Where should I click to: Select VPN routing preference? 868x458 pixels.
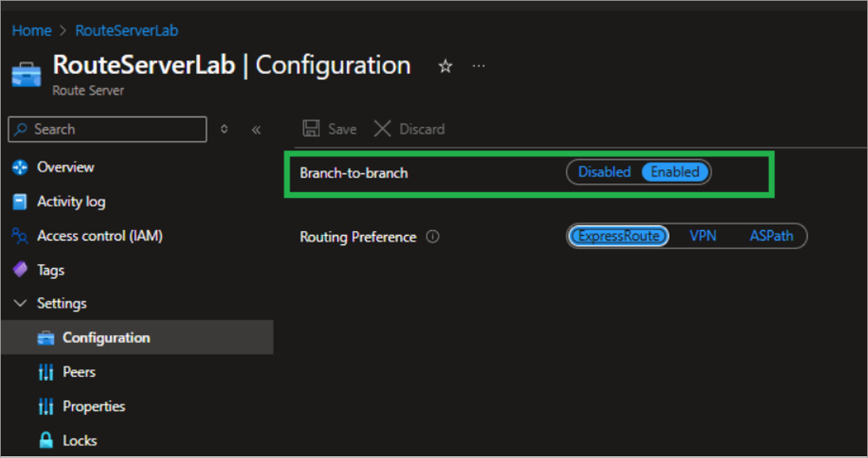tap(703, 236)
